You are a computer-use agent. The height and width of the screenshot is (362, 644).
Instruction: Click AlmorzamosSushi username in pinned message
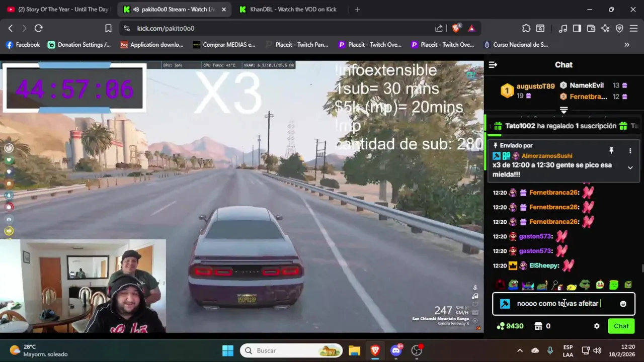tap(546, 156)
